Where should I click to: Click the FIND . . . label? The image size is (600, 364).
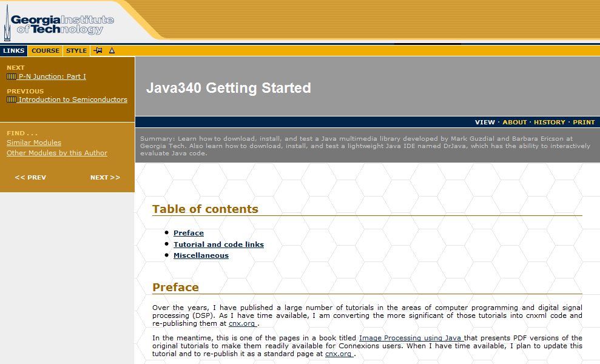coord(22,133)
